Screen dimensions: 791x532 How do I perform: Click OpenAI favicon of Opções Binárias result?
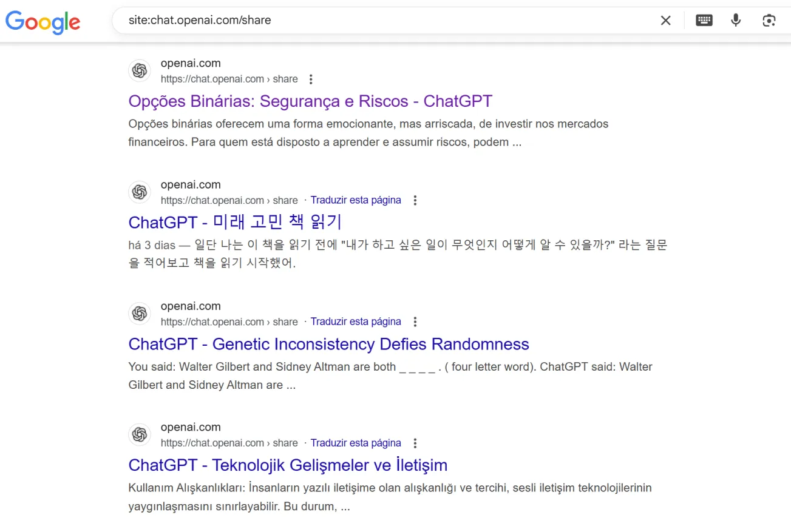pos(140,71)
